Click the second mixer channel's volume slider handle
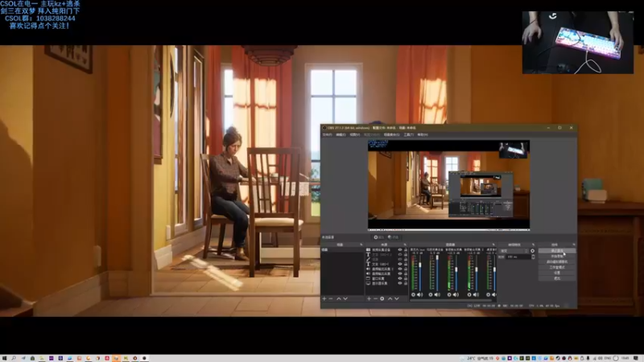 click(x=437, y=257)
